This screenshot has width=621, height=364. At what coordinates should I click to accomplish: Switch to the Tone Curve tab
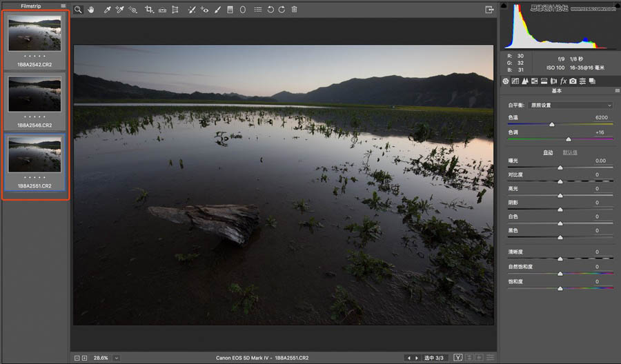click(515, 81)
